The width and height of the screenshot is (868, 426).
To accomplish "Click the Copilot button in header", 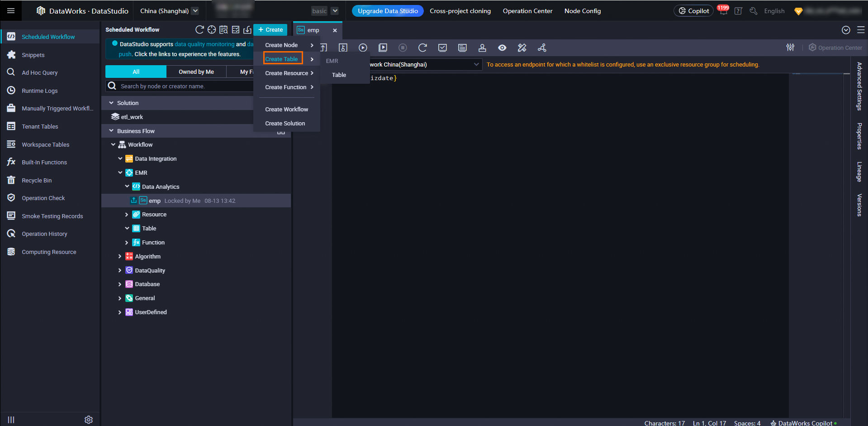I will 693,11.
